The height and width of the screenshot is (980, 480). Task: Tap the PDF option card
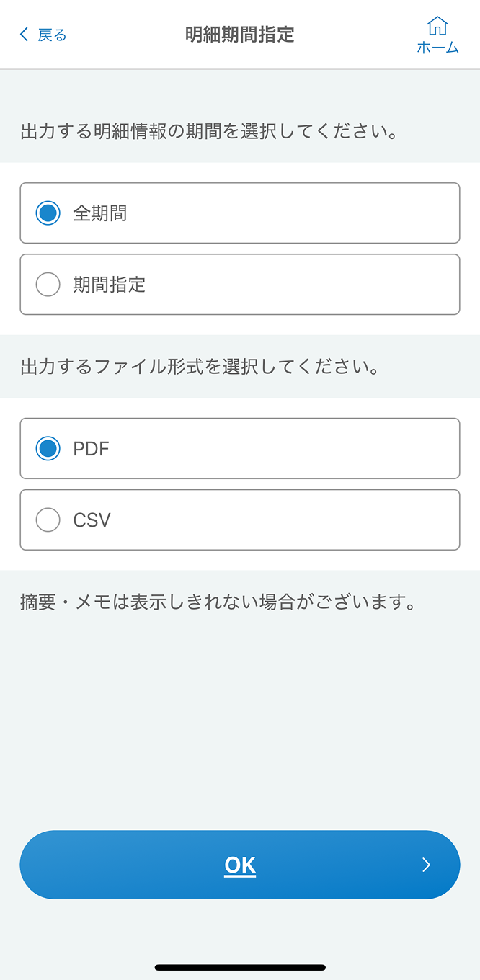tap(240, 448)
